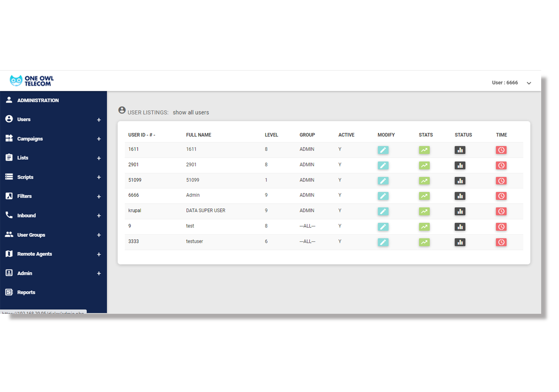Open Remote Agents in the sidebar
This screenshot has height=392, width=559.
(35, 254)
